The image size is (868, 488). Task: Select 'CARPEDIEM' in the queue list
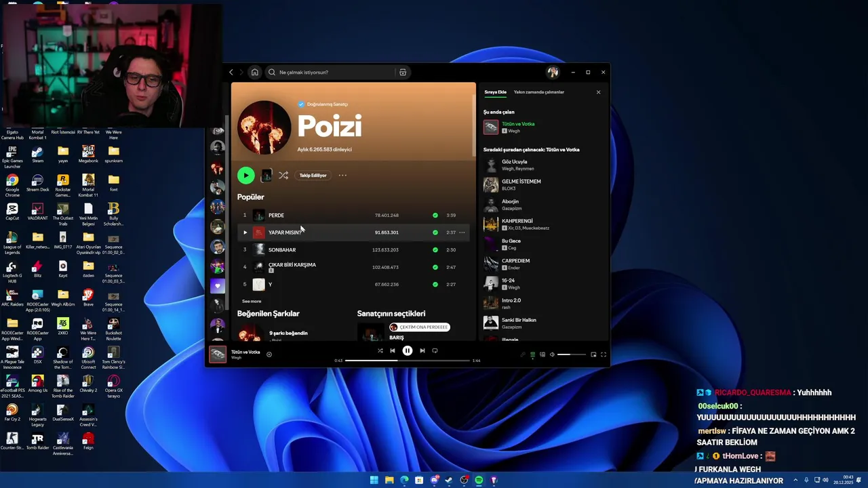point(515,261)
